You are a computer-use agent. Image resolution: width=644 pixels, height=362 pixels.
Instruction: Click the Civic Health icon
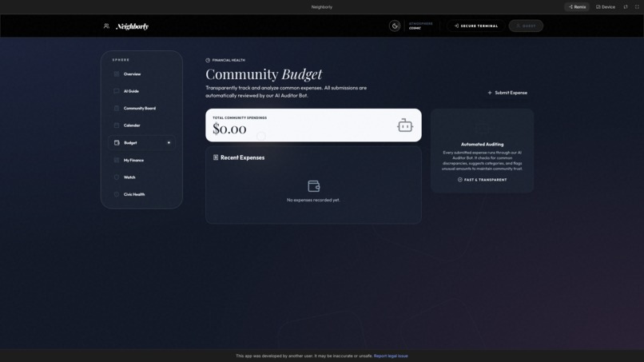(117, 194)
